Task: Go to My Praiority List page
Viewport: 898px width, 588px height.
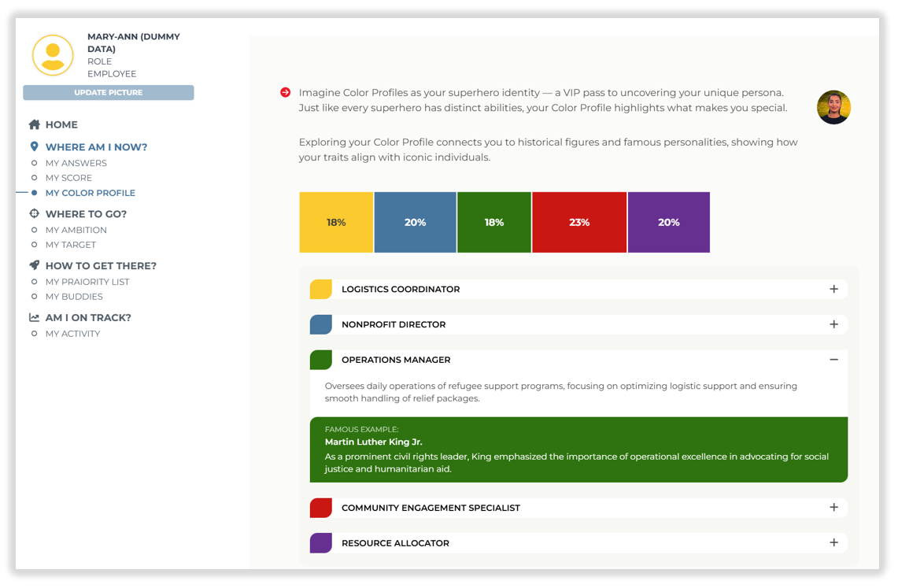Action: coord(87,282)
